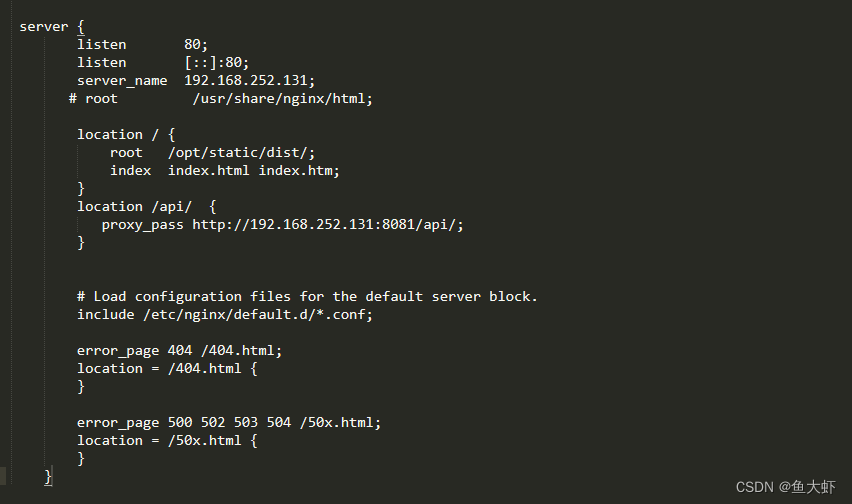Viewport: 852px width, 504px height.
Task: Click 'error_page 404 /404.html;' line
Action: [x=179, y=351]
